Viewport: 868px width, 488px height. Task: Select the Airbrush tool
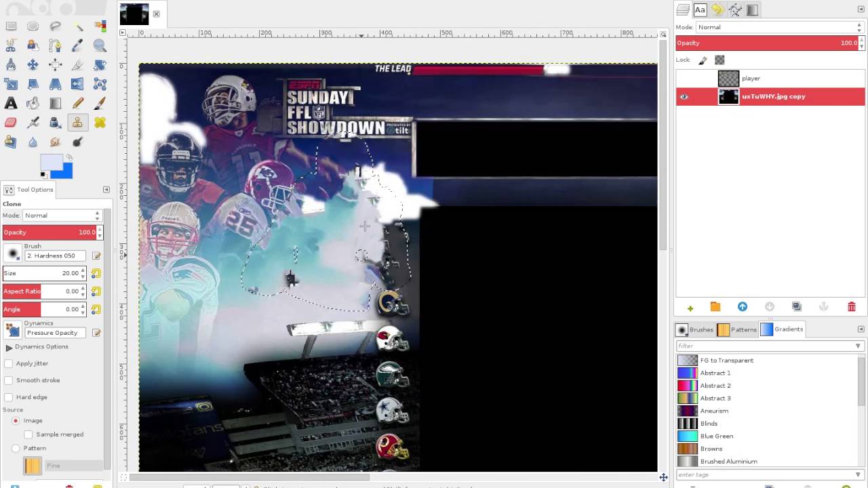tap(33, 123)
